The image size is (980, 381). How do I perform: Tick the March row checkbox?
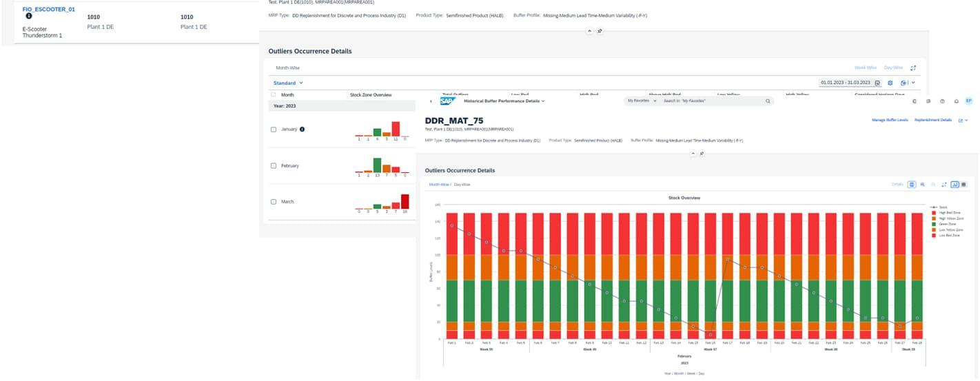[x=274, y=202]
